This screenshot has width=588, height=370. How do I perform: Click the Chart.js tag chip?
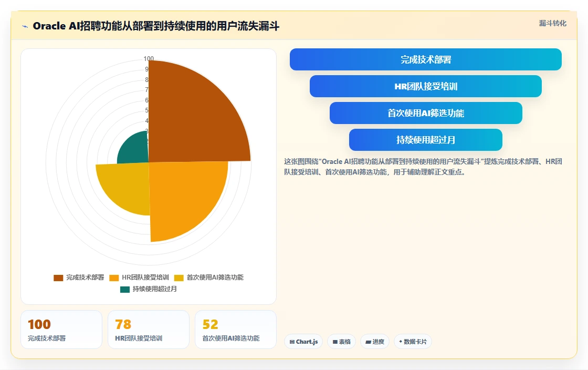click(303, 342)
